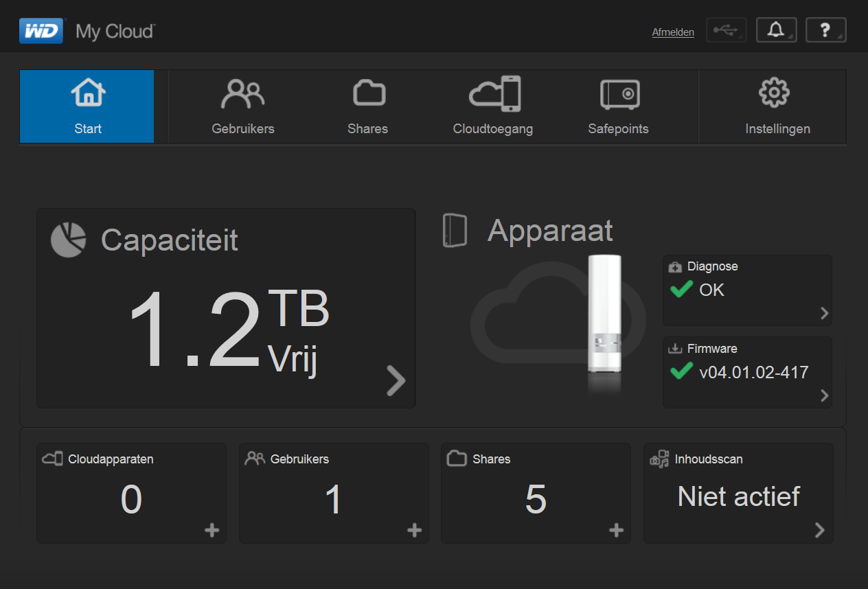Open the Safepoints panel
This screenshot has width=868, height=589.
[x=618, y=93]
